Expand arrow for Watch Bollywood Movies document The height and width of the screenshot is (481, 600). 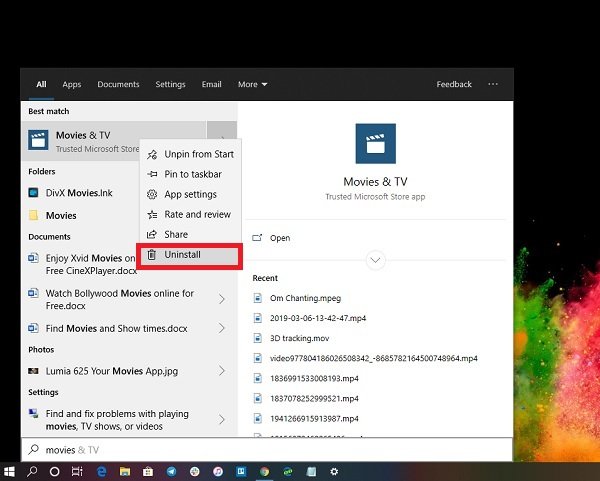click(x=222, y=299)
